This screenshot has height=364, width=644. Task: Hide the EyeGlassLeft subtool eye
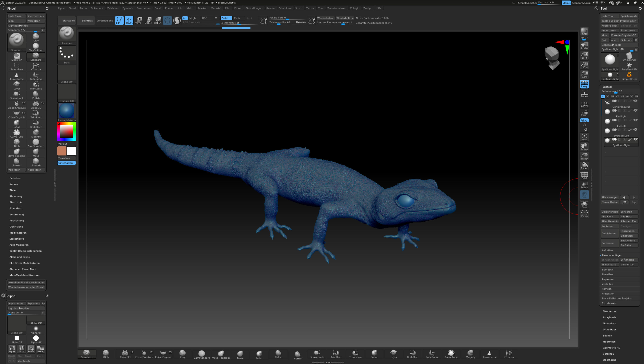point(635,130)
